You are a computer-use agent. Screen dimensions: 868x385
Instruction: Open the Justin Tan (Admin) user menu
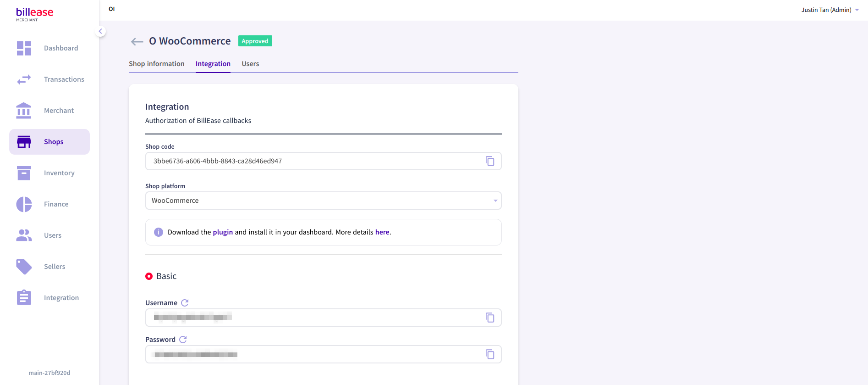[x=830, y=10]
